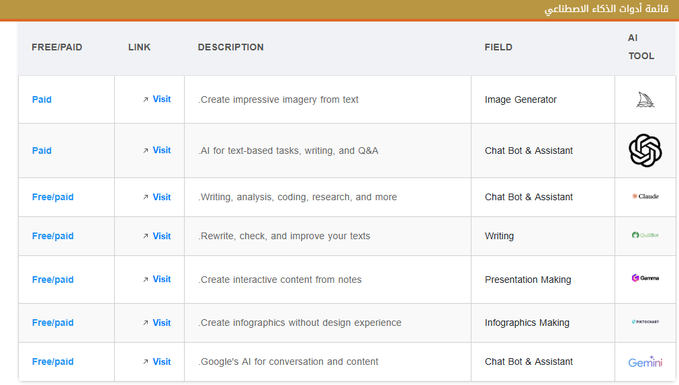Click the Piktochart logo icon

(645, 322)
